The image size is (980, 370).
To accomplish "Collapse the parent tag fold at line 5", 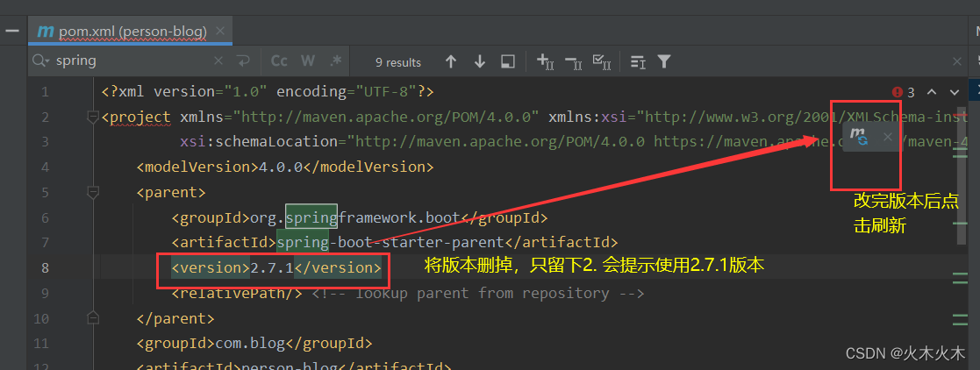I will tap(93, 192).
